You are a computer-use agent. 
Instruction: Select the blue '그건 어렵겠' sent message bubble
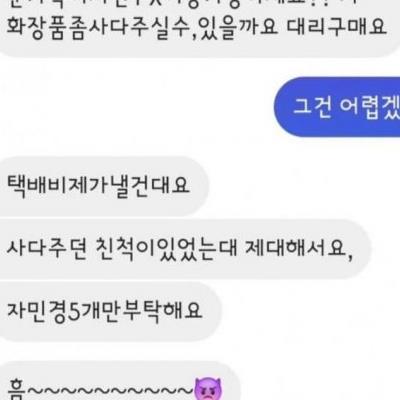(x=337, y=107)
